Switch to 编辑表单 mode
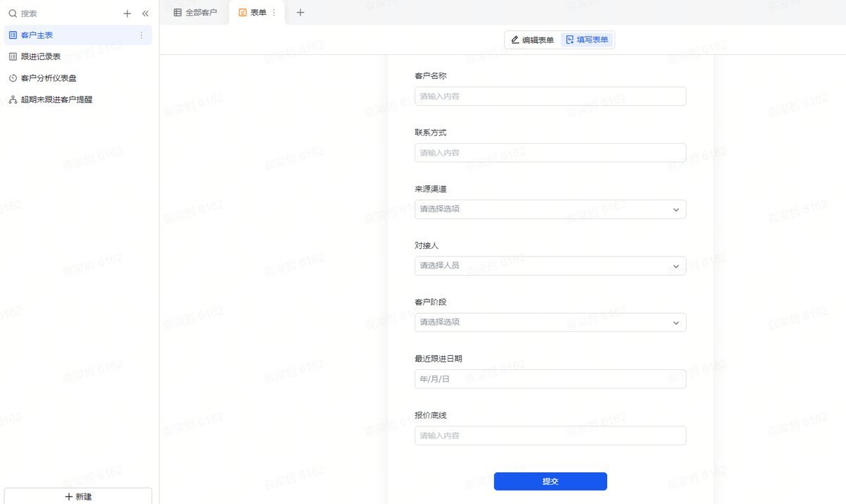This screenshot has width=846, height=504. coord(532,39)
